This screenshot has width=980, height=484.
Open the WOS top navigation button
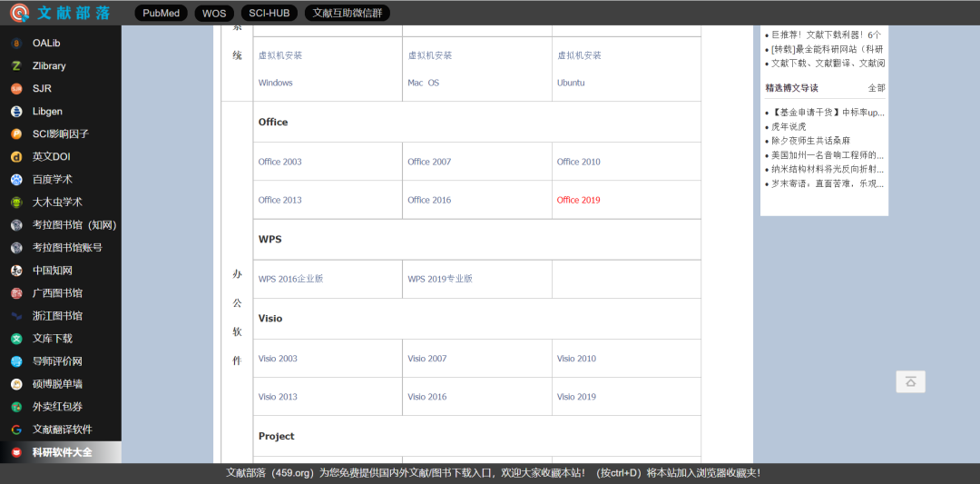coord(214,13)
